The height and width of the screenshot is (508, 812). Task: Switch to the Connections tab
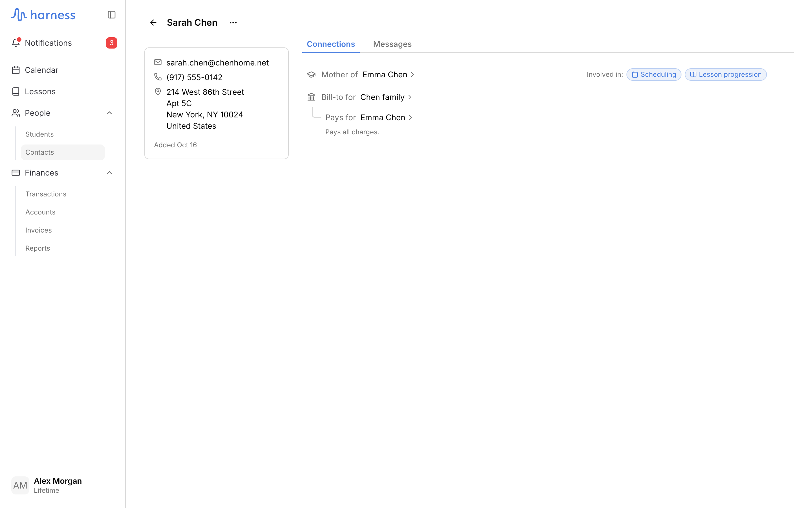point(330,44)
